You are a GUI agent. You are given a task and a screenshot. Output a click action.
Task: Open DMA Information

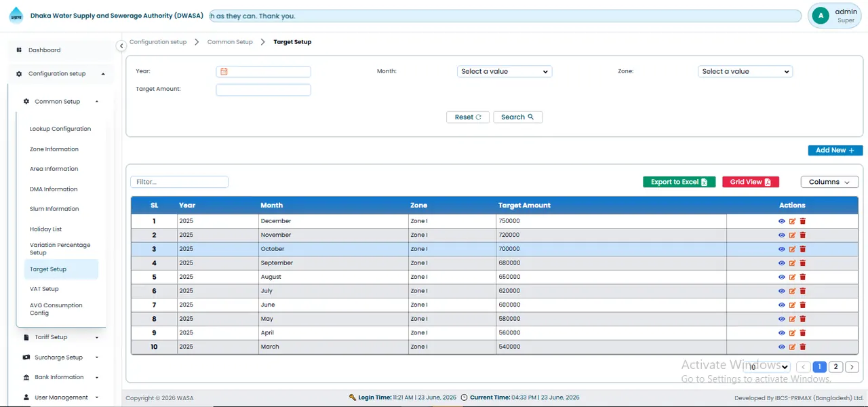point(54,189)
